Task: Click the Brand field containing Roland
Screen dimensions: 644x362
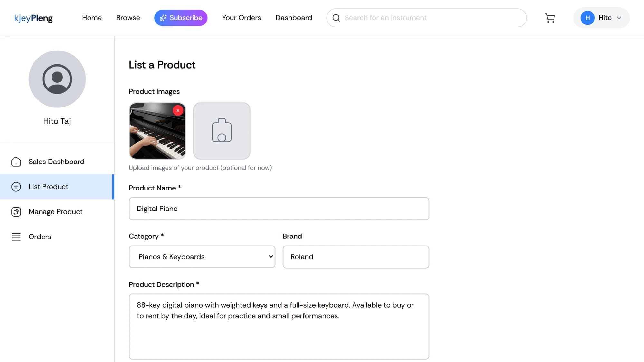Action: 356,257
